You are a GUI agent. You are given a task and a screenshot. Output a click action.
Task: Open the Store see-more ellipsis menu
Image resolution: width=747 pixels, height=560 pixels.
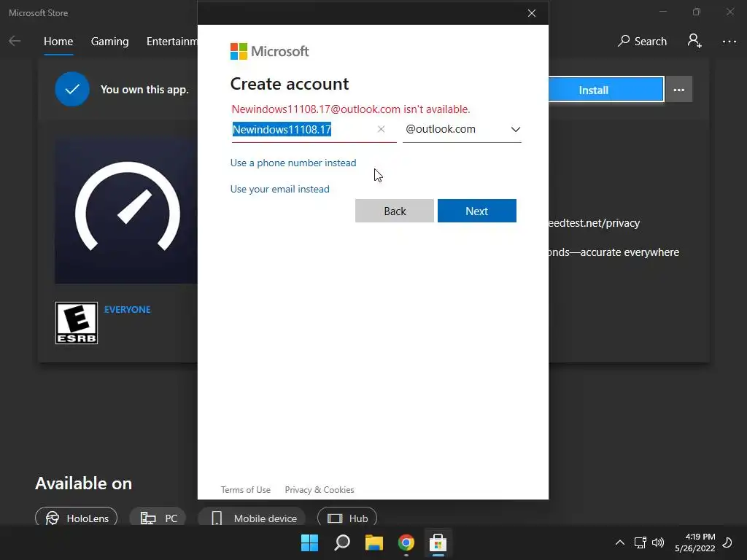pyautogui.click(x=729, y=42)
